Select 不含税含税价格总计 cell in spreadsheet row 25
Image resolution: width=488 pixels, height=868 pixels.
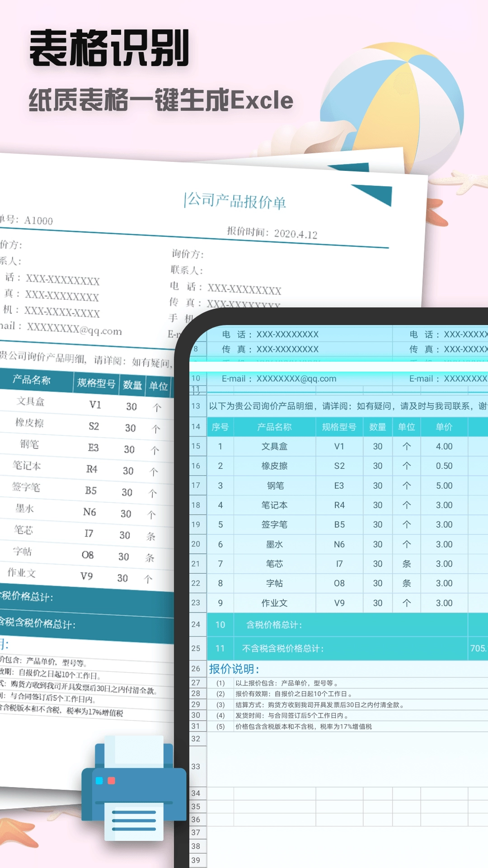click(283, 648)
